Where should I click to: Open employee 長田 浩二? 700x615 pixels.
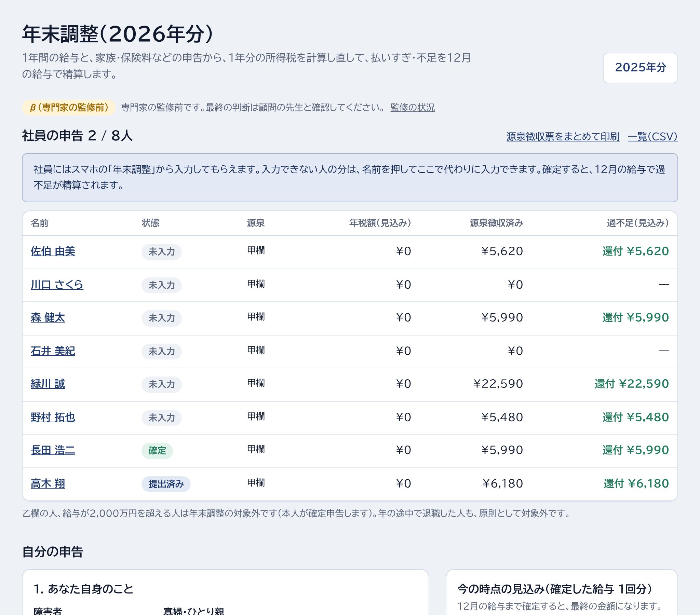coord(53,450)
